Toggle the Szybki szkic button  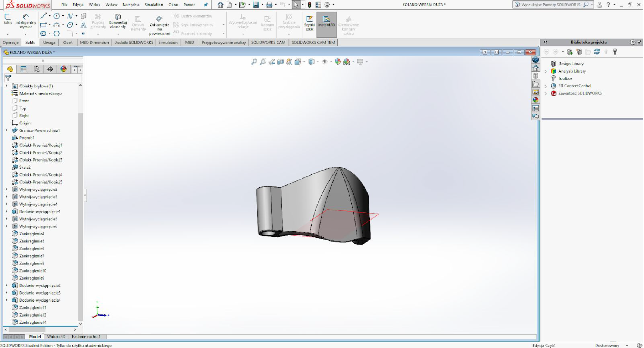coord(309,22)
